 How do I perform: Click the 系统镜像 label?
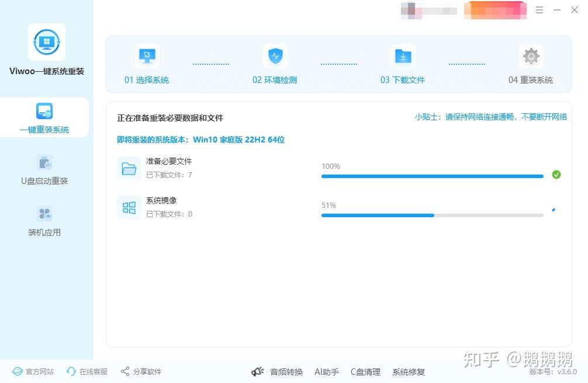point(161,200)
